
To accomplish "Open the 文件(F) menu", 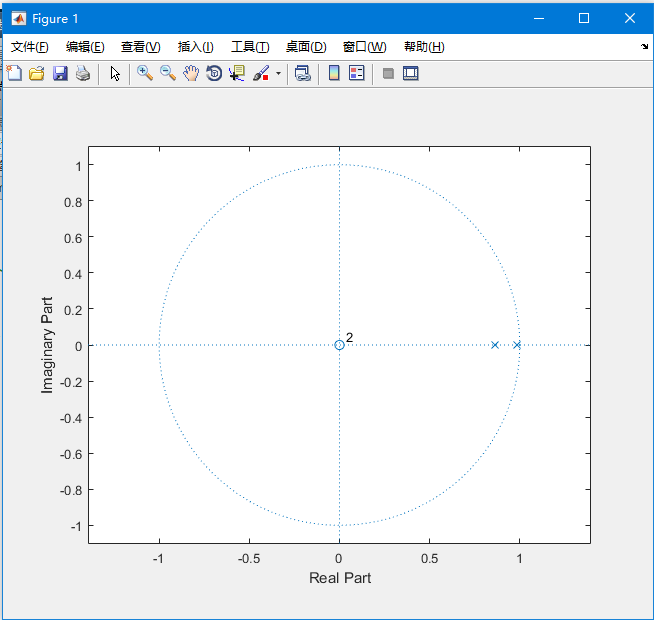I will coord(30,47).
